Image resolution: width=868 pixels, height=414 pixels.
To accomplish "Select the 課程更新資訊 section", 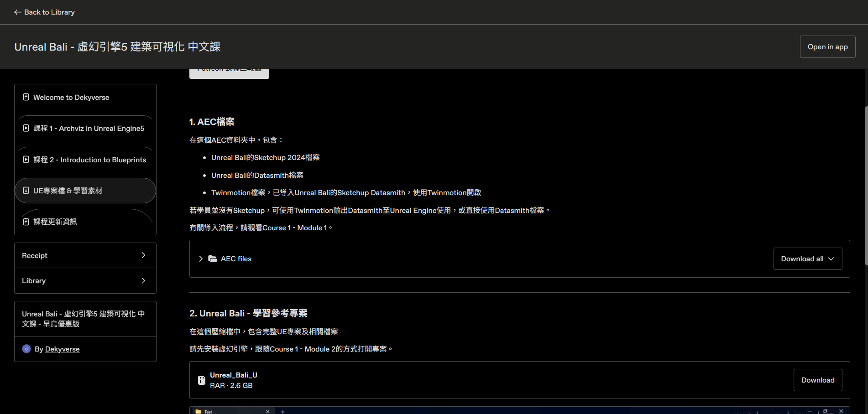I will [x=85, y=222].
